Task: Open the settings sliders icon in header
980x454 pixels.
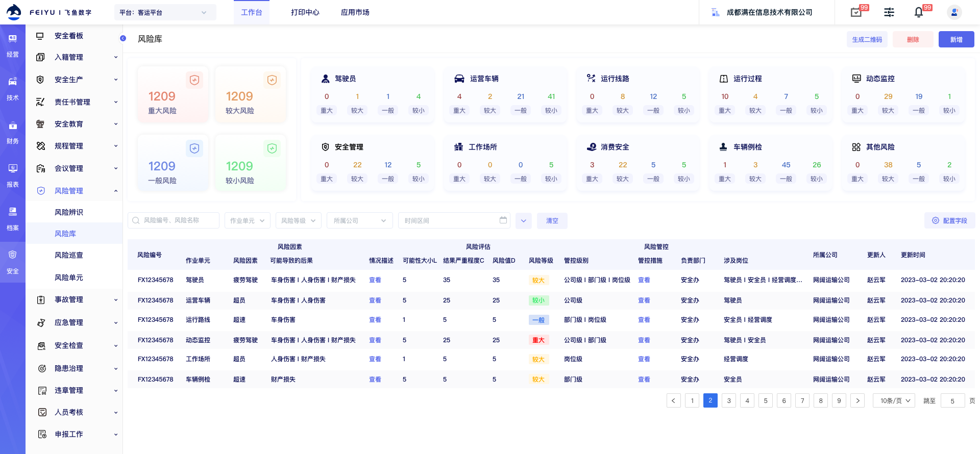Action: pyautogui.click(x=889, y=12)
